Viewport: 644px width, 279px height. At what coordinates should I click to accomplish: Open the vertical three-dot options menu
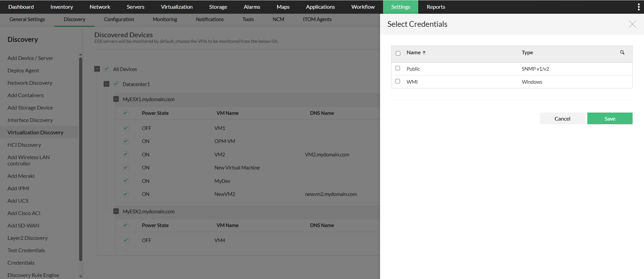tap(638, 7)
